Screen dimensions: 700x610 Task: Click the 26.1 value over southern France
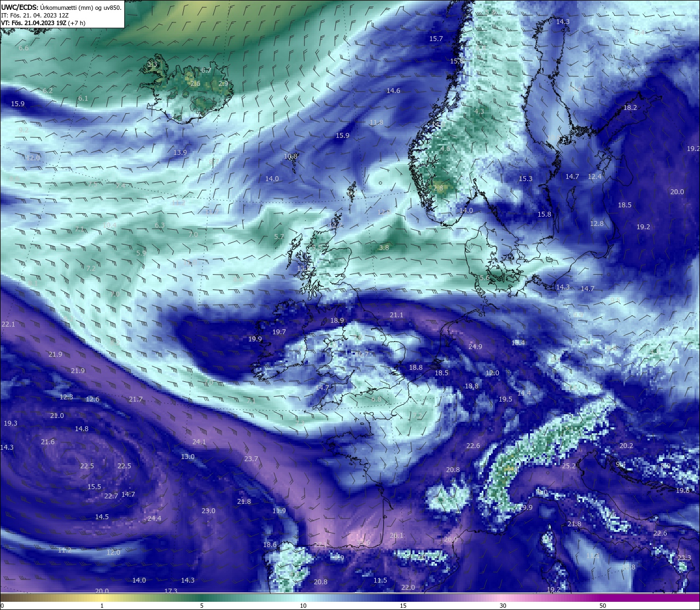396,536
